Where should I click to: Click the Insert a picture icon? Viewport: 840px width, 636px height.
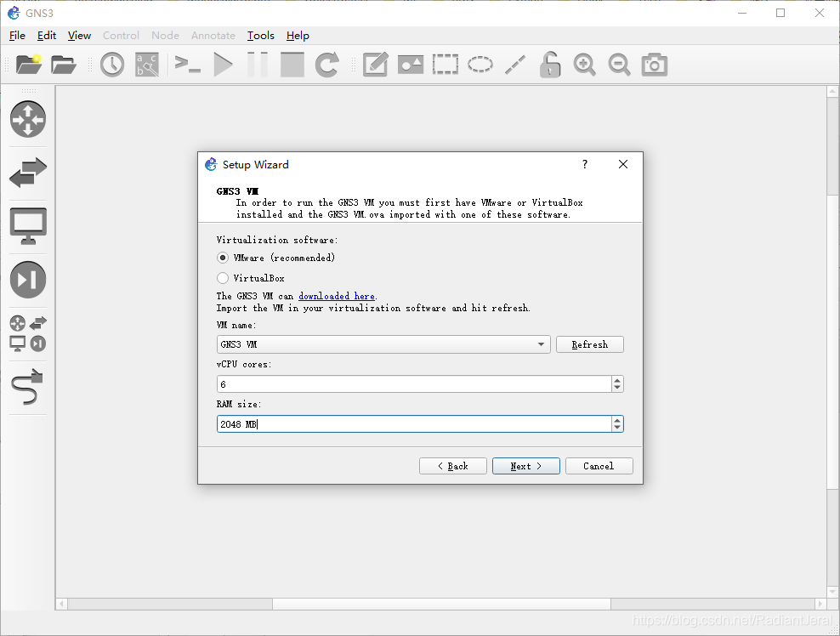tap(411, 65)
